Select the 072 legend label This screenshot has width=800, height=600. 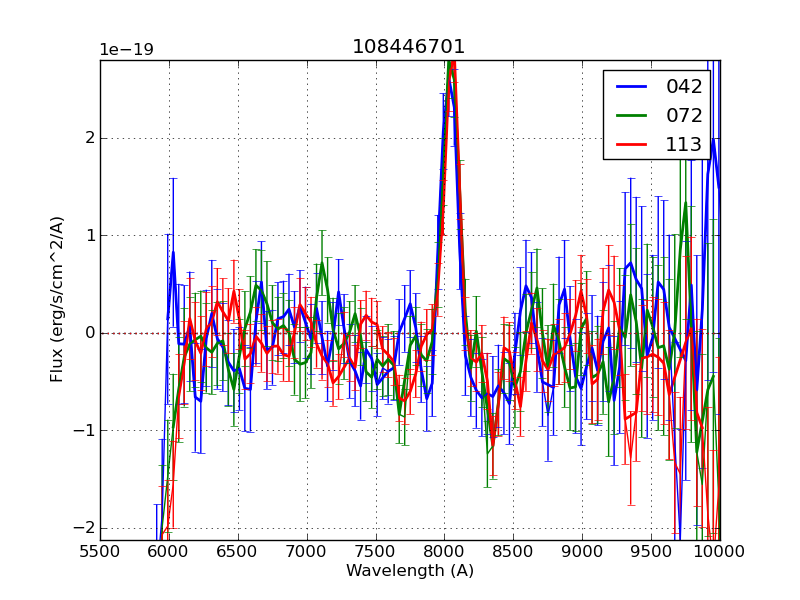[x=684, y=115]
